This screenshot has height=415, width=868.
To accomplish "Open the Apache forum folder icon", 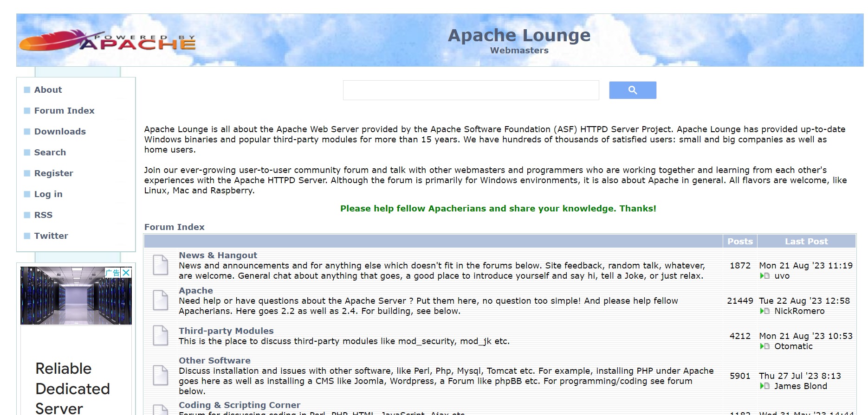I will click(161, 300).
